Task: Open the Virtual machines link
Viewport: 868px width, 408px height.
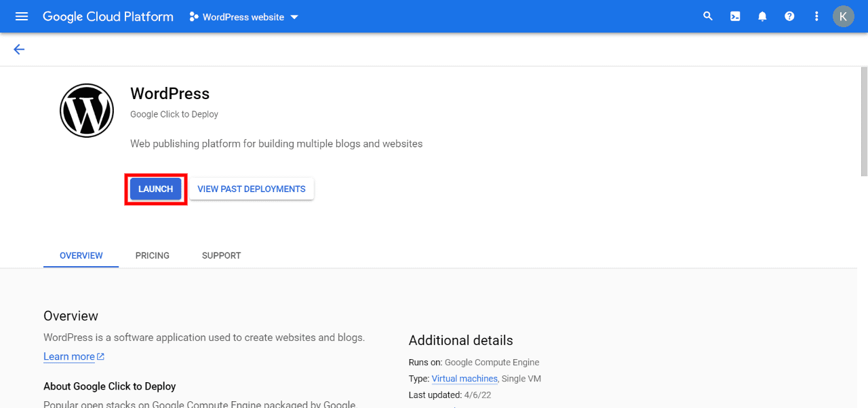Action: pyautogui.click(x=465, y=379)
